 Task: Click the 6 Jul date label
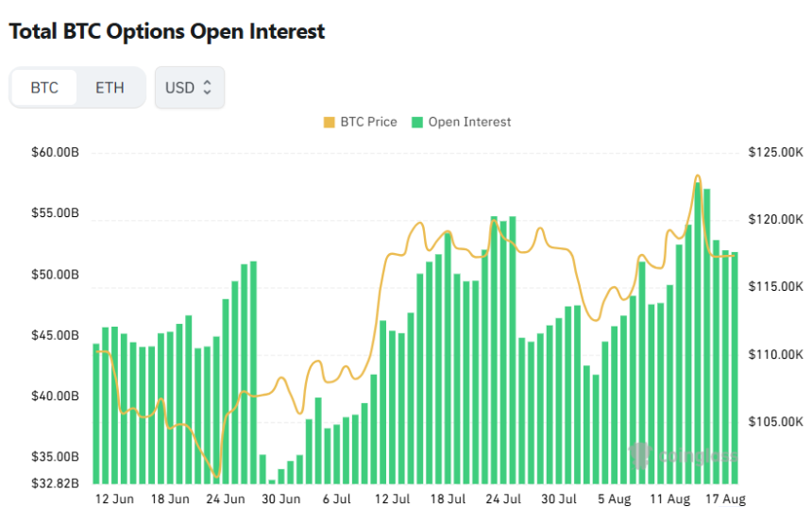(336, 499)
